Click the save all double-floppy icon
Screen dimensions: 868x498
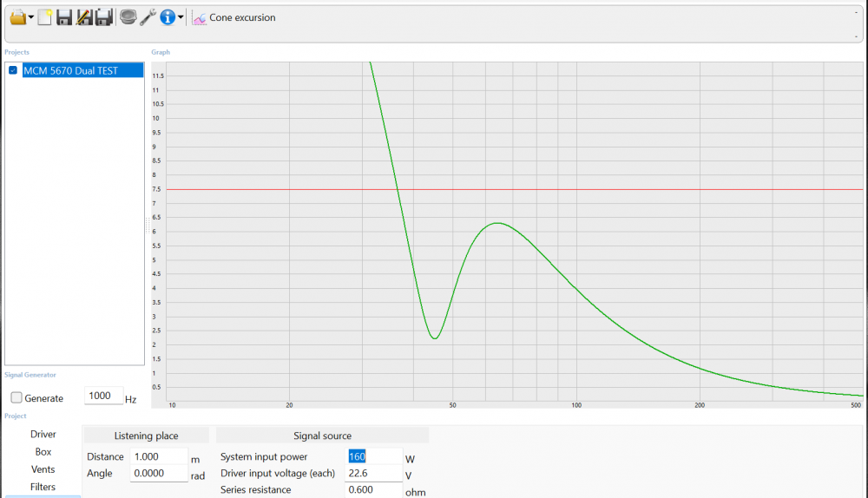pos(104,17)
